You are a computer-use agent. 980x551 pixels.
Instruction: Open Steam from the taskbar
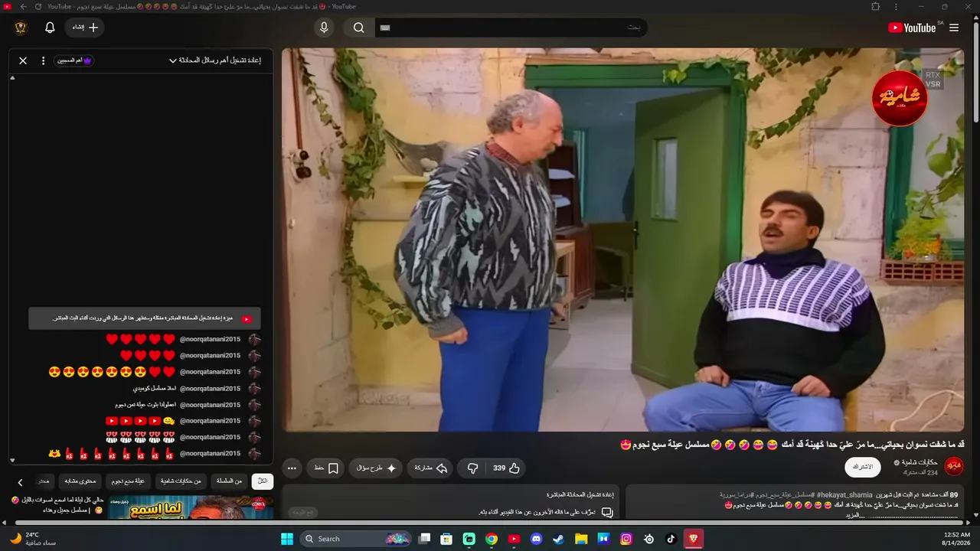click(559, 539)
